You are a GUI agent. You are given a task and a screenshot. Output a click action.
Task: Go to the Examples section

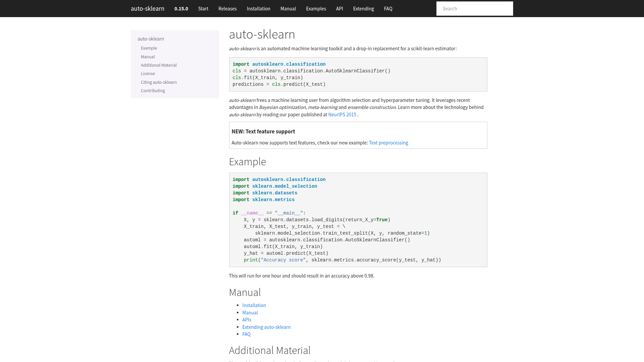[x=316, y=8]
